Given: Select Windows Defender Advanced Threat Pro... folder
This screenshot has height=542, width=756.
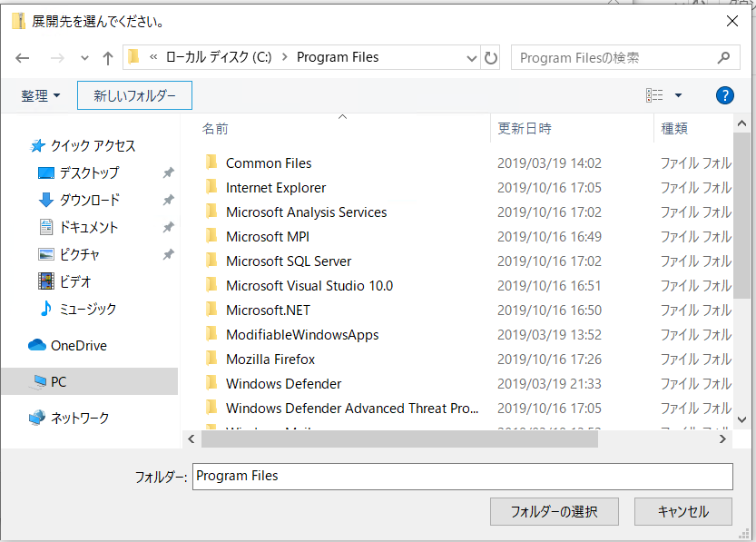Looking at the screenshot, I should (352, 409).
